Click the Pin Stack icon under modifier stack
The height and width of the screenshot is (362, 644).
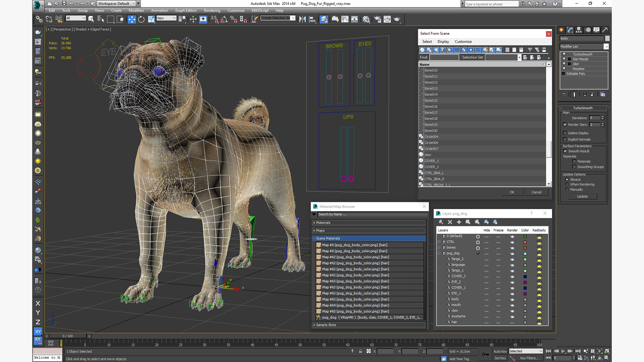tap(563, 95)
